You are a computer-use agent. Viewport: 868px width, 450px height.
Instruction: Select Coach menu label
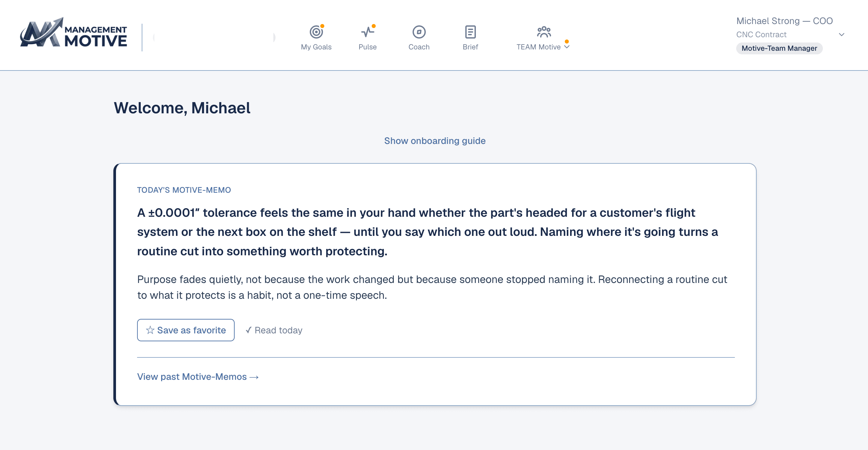tap(419, 47)
